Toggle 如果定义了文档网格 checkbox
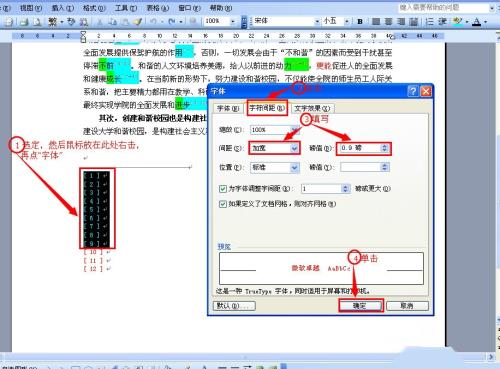The height and width of the screenshot is (369, 500). coord(223,204)
